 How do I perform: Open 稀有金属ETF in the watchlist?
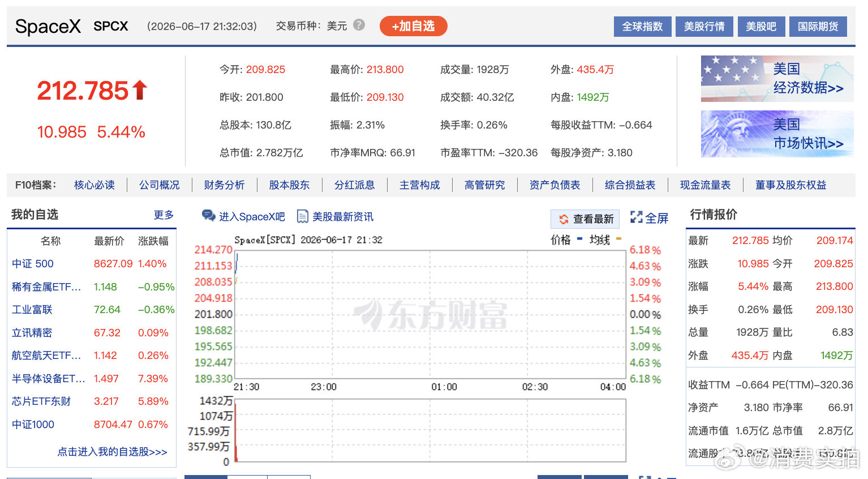click(46, 287)
